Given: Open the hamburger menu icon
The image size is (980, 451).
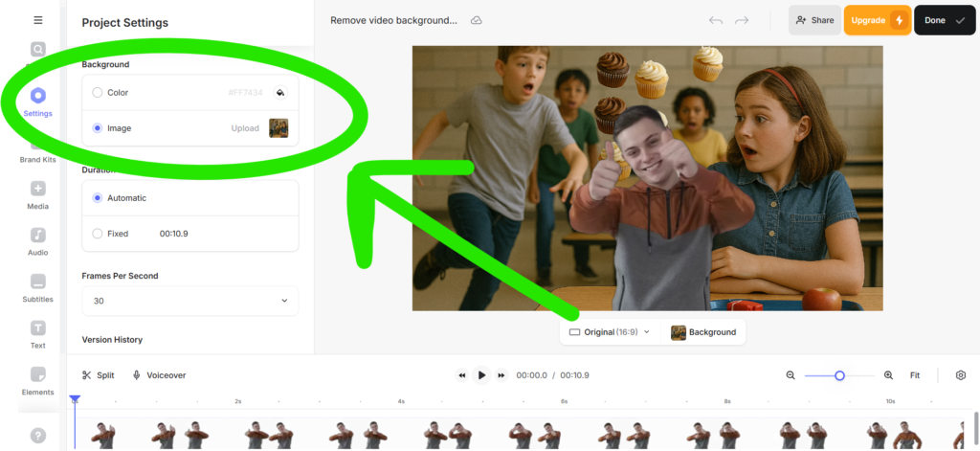Looking at the screenshot, I should pyautogui.click(x=38, y=20).
